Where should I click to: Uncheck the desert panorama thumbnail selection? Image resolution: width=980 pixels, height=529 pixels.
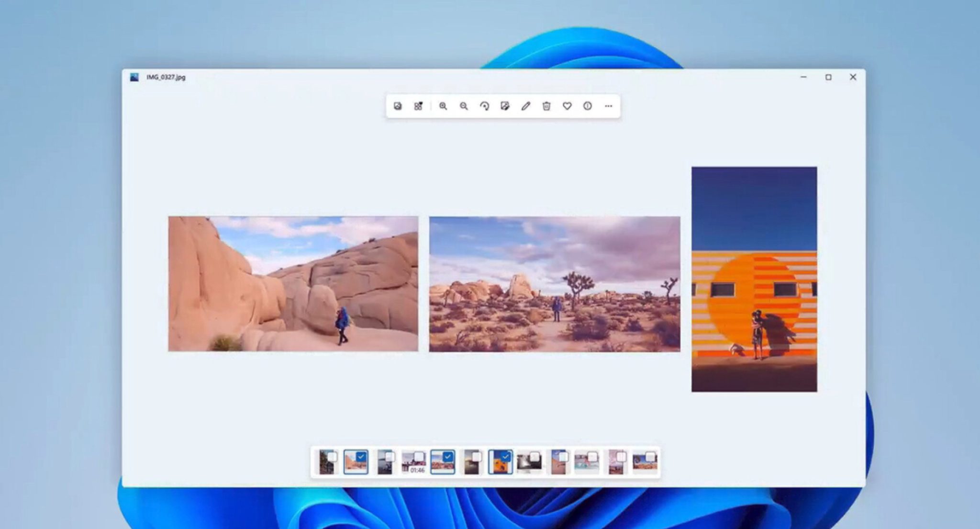click(x=448, y=456)
